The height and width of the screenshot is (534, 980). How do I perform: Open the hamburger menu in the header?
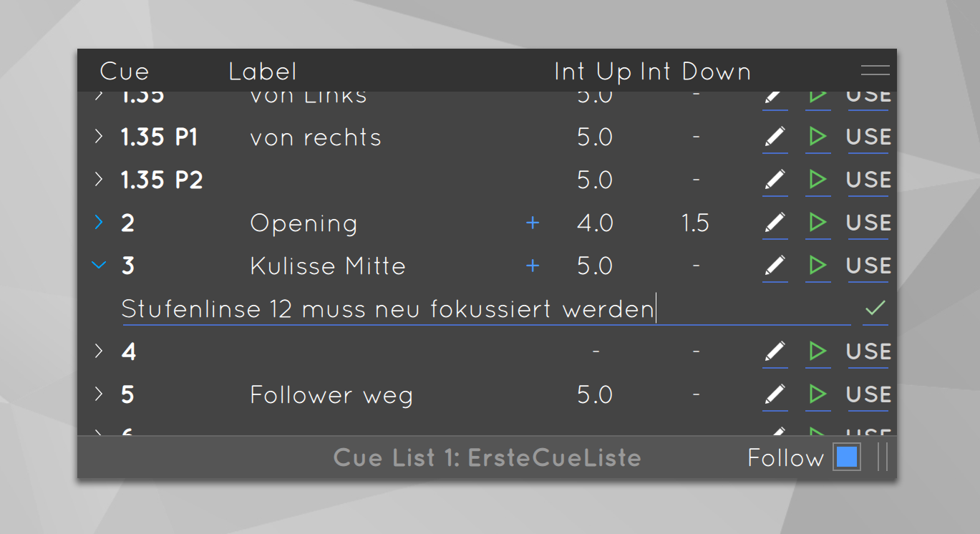click(875, 70)
